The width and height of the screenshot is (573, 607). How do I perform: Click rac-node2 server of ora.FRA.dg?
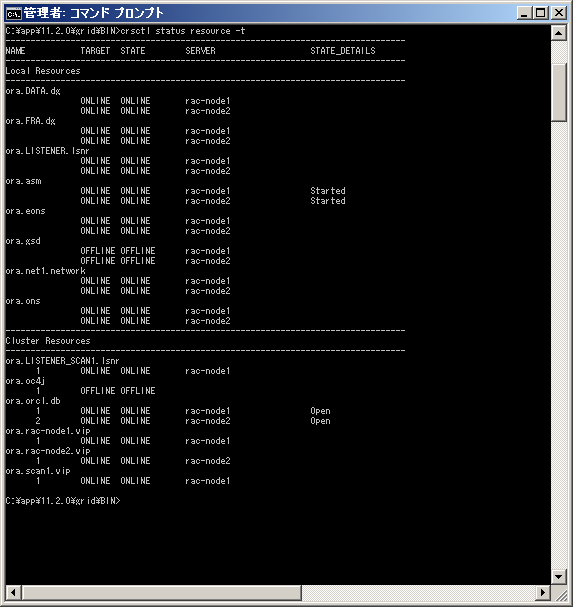point(208,141)
